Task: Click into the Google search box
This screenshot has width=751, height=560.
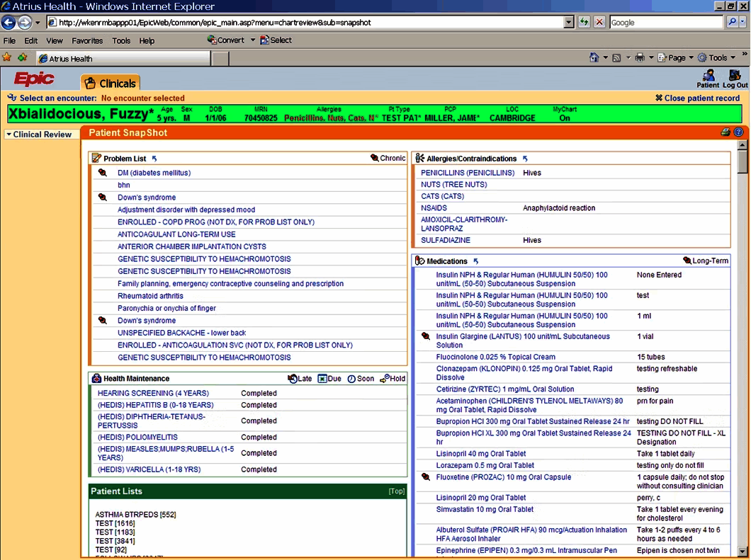Action: (666, 22)
